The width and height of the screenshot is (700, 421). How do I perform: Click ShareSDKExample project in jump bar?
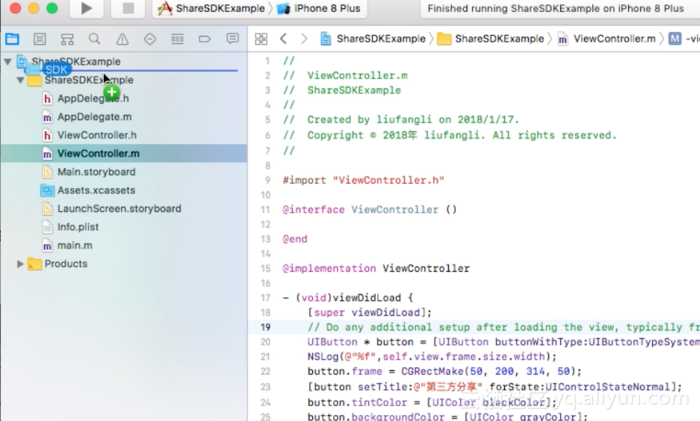pyautogui.click(x=373, y=39)
